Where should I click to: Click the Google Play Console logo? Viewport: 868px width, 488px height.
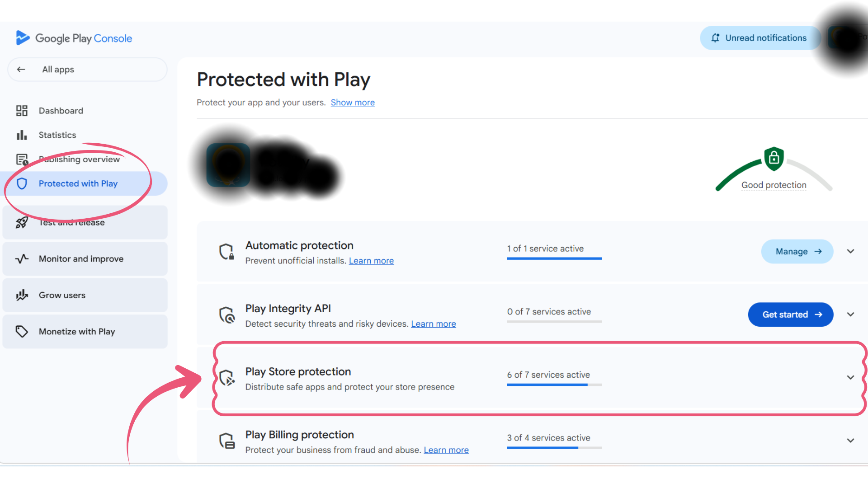74,38
